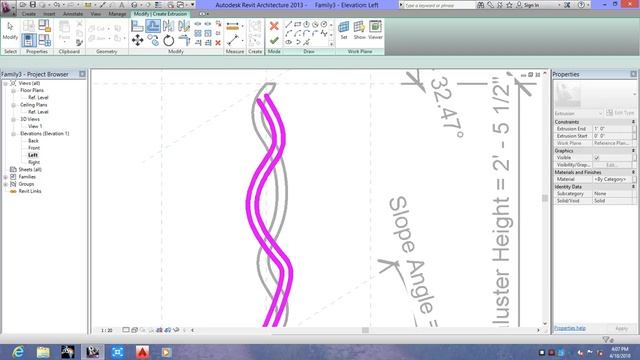Click the Extrusion Start value field
The width and height of the screenshot is (640, 360).
[x=613, y=136]
